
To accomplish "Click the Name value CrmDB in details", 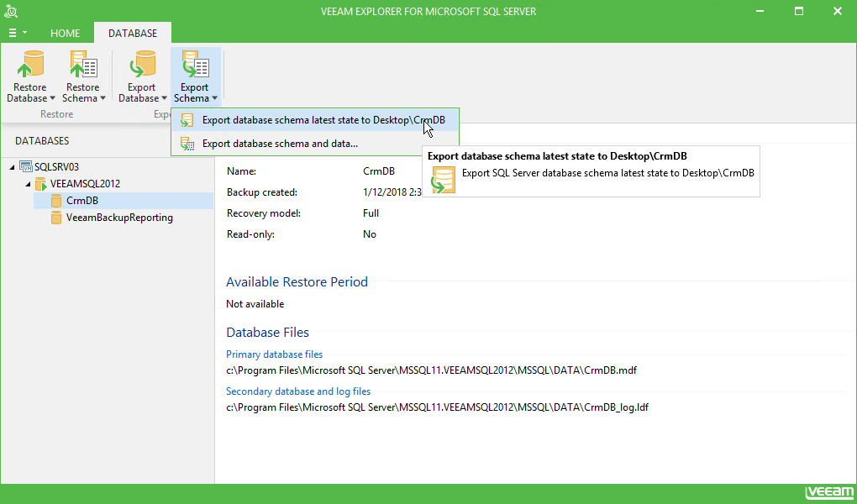I will click(x=379, y=171).
